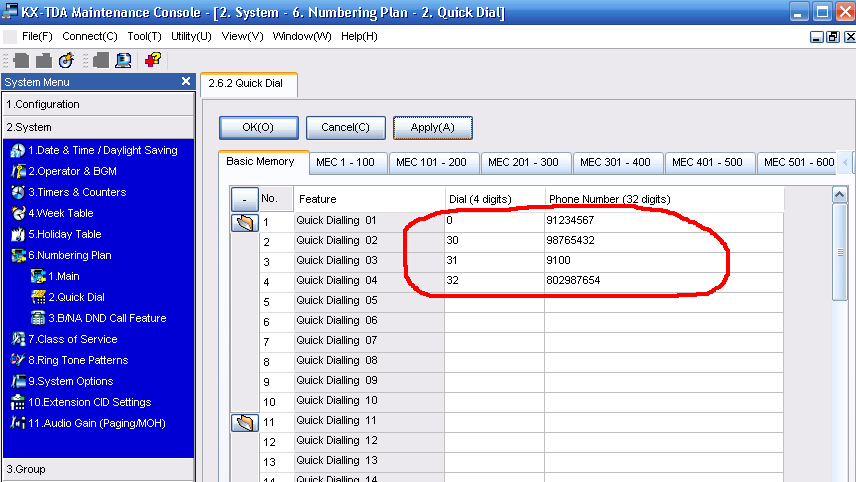Open the Connect(C) menu
This screenshot has width=856, height=482.
point(90,37)
